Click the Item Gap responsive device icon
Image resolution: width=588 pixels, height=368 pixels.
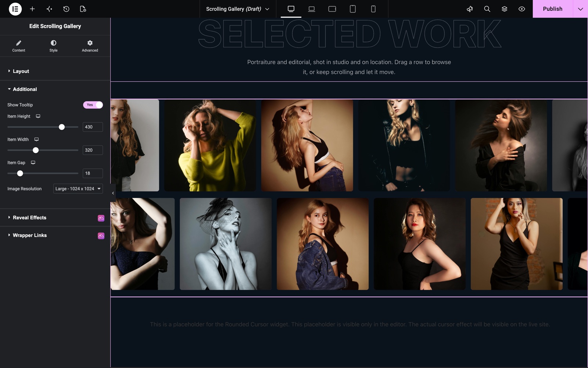[x=33, y=163]
